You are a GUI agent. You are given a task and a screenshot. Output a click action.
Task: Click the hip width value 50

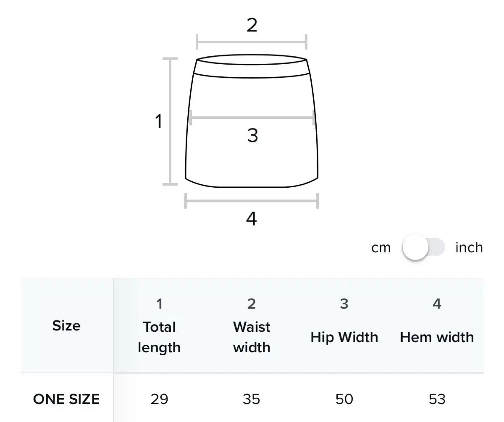pos(344,399)
